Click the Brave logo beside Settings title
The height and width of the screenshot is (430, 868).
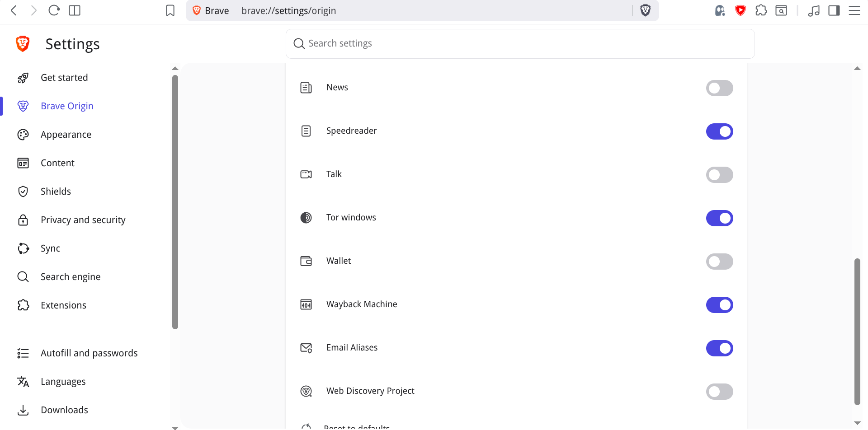click(23, 44)
